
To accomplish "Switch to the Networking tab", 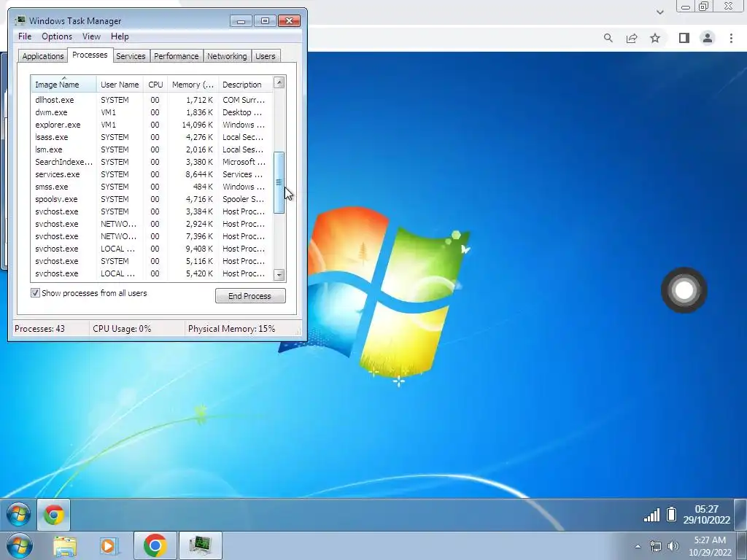I will [227, 56].
